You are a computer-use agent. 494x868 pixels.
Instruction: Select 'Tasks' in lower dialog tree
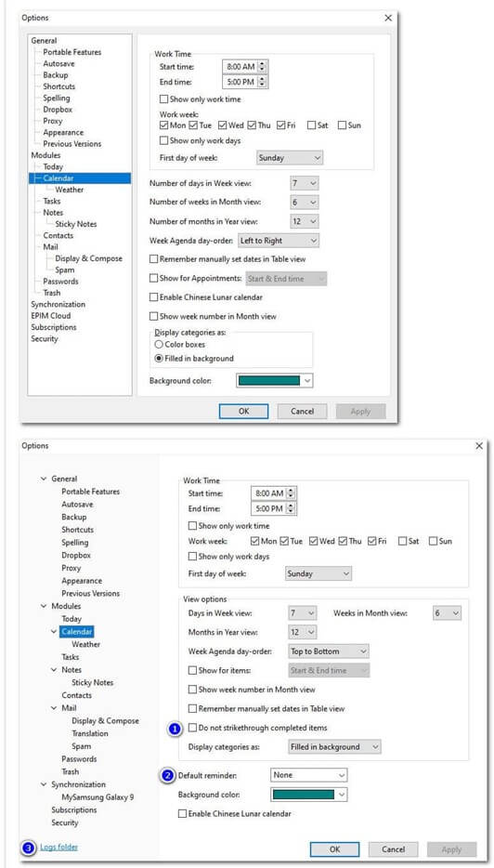71,657
